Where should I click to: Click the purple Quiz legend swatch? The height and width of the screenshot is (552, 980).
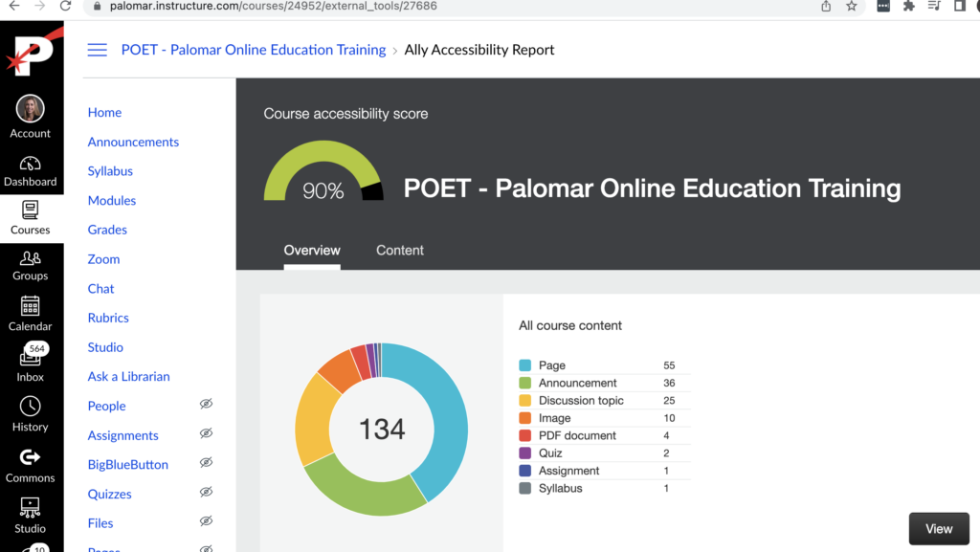pos(525,453)
